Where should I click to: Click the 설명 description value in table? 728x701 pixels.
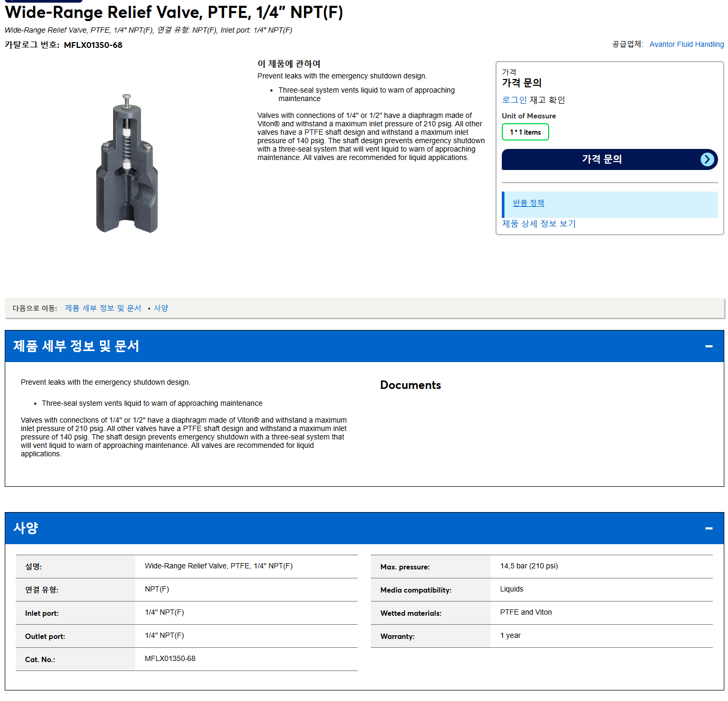[x=218, y=566]
